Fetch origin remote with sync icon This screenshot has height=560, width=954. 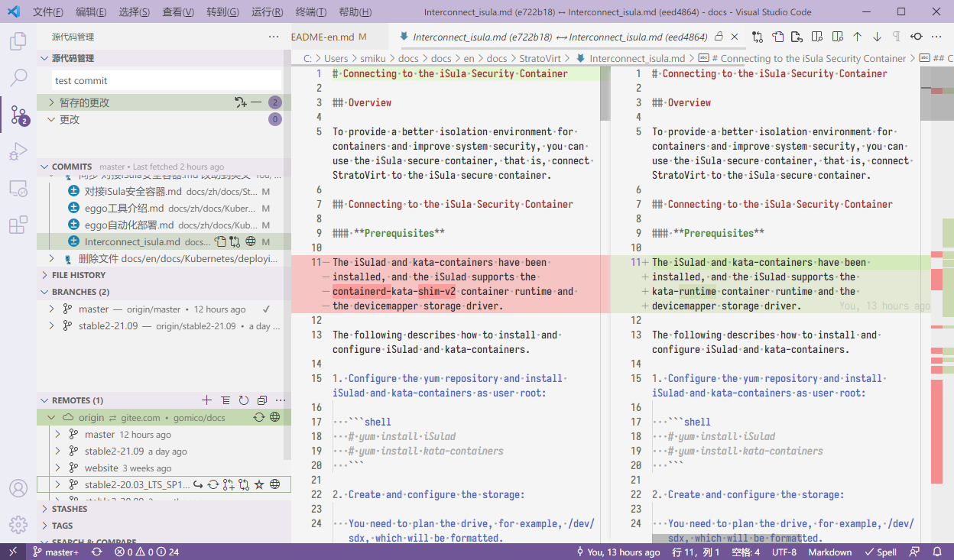(x=259, y=418)
